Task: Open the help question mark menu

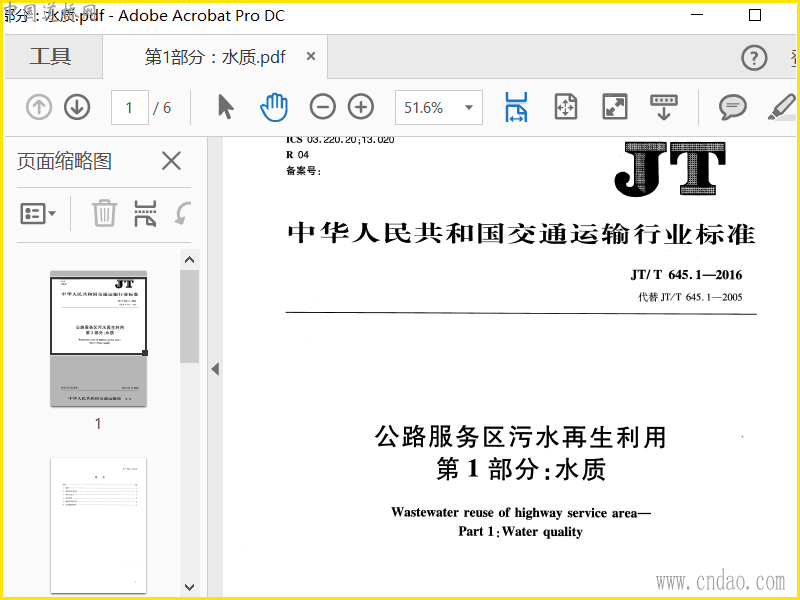Action: click(x=754, y=58)
